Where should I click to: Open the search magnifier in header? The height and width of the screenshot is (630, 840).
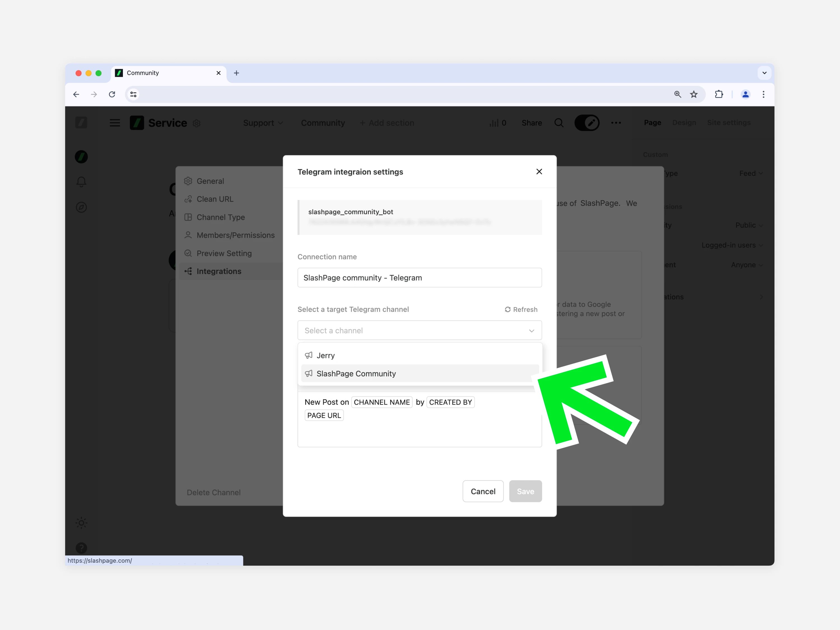(x=559, y=123)
